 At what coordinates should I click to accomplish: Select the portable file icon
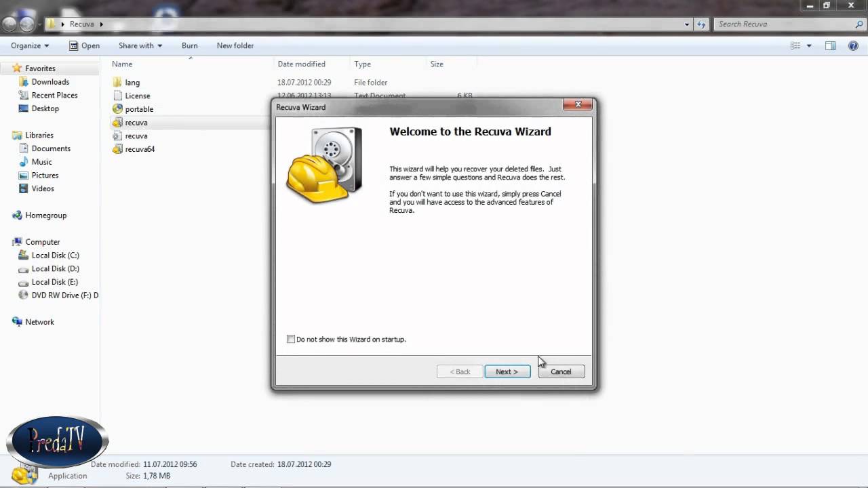point(118,108)
